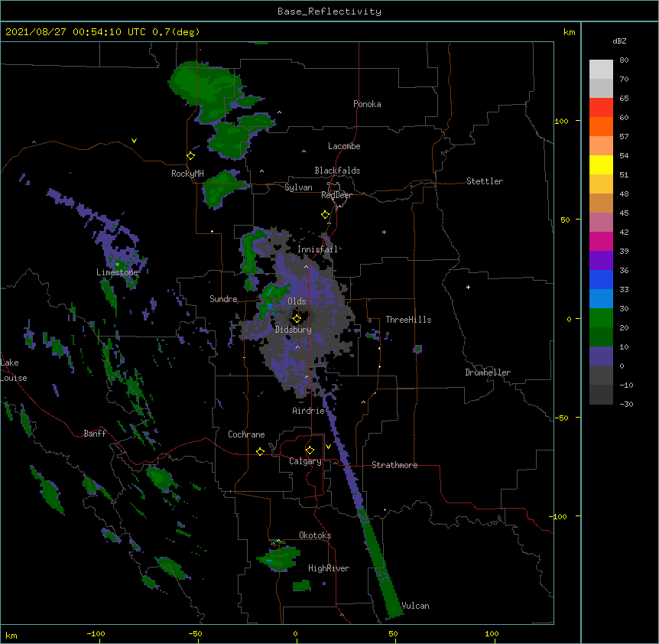
Task: Click the Okotoks label
Action: coord(315,535)
